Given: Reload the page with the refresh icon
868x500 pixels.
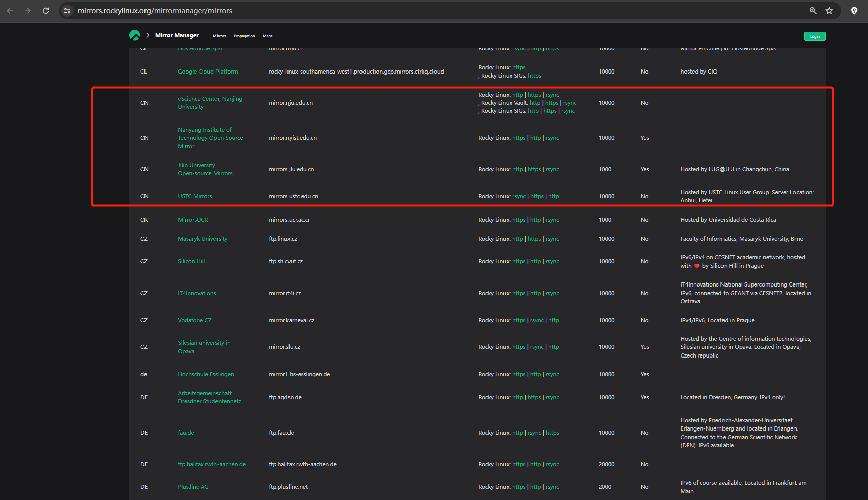Looking at the screenshot, I should [46, 11].
